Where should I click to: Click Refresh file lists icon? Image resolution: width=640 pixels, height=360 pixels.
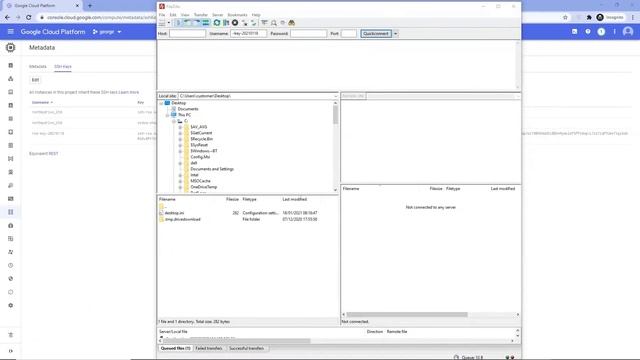click(x=217, y=23)
